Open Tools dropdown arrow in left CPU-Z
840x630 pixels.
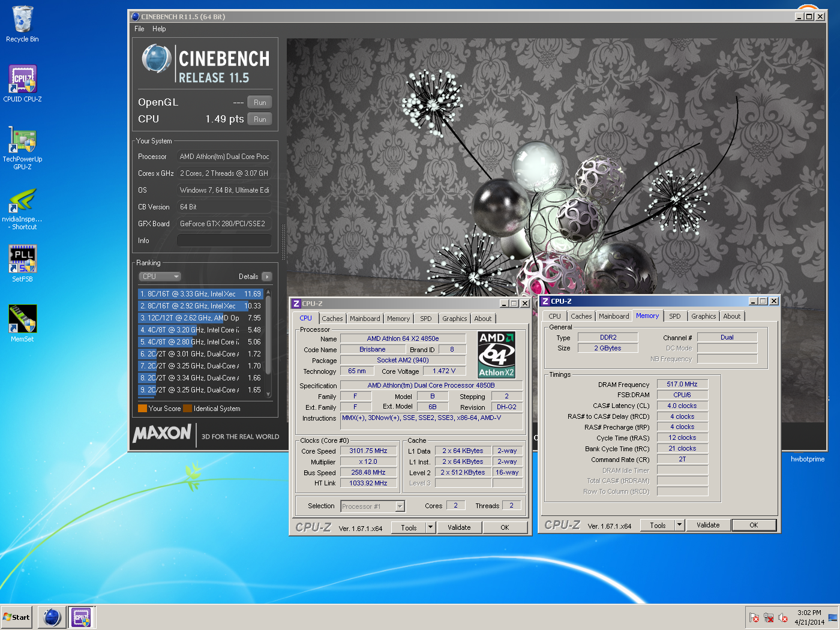click(430, 528)
